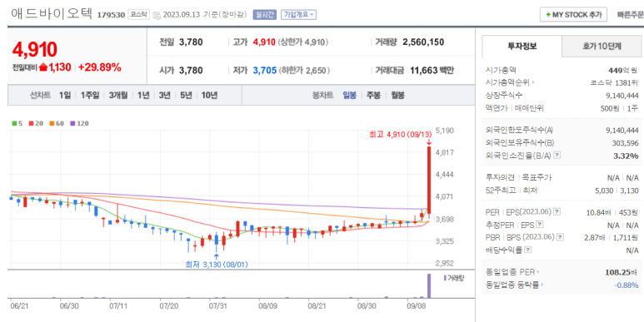
Task: Open the 빠른주문 quick order link
Action: coord(630,15)
